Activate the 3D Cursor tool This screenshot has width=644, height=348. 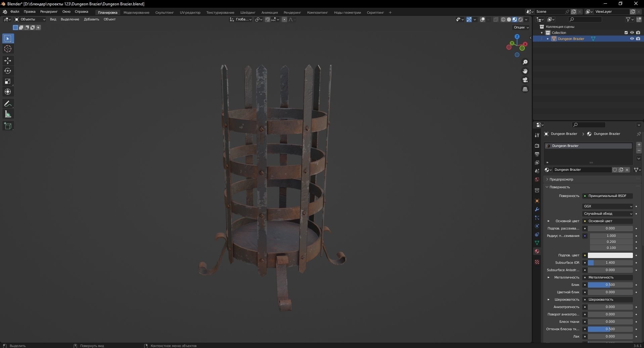8,49
